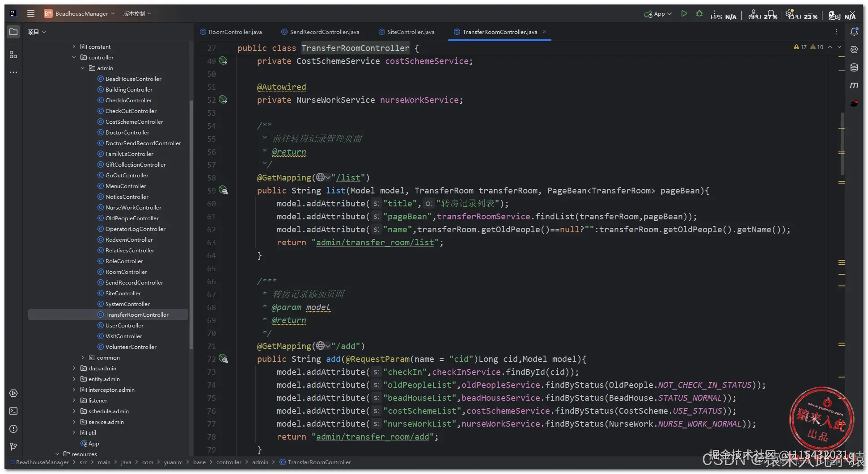Open NurseWorkController in the project tree
This screenshot has height=474, width=868.
pyautogui.click(x=133, y=207)
